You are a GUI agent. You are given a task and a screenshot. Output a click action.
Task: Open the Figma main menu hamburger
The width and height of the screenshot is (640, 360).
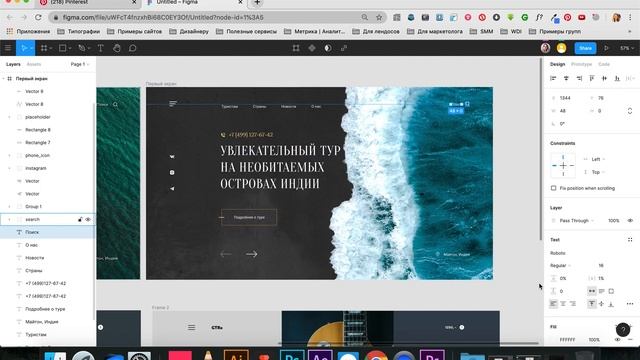click(x=8, y=48)
